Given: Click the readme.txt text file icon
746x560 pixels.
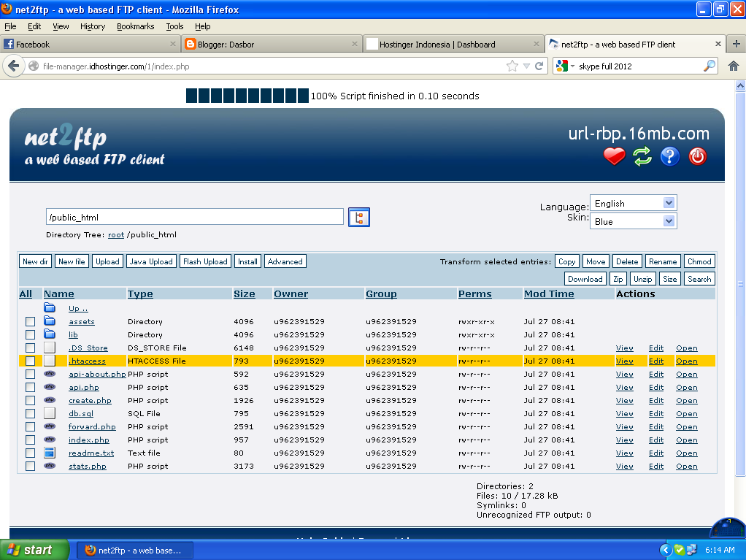Looking at the screenshot, I should click(x=50, y=453).
